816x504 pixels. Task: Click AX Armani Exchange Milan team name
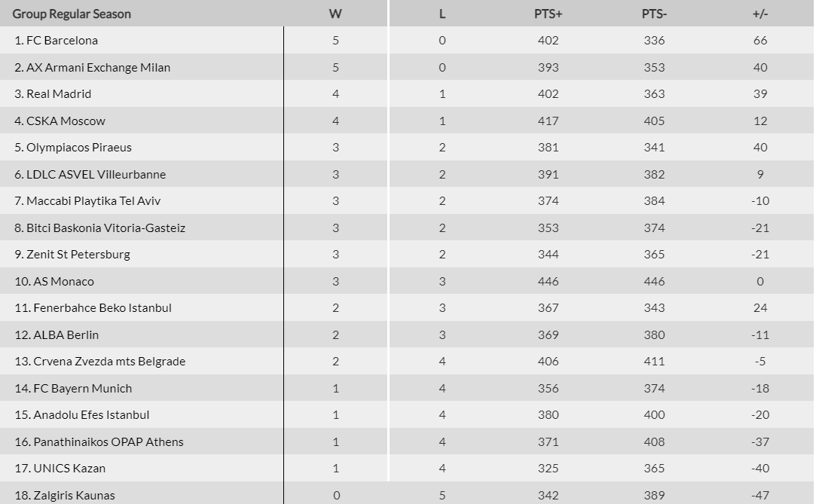[98, 68]
